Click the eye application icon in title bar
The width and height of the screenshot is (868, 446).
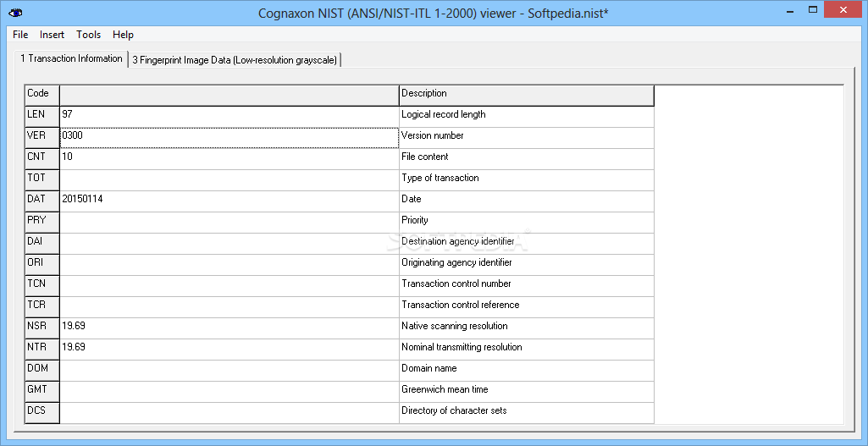pos(15,13)
